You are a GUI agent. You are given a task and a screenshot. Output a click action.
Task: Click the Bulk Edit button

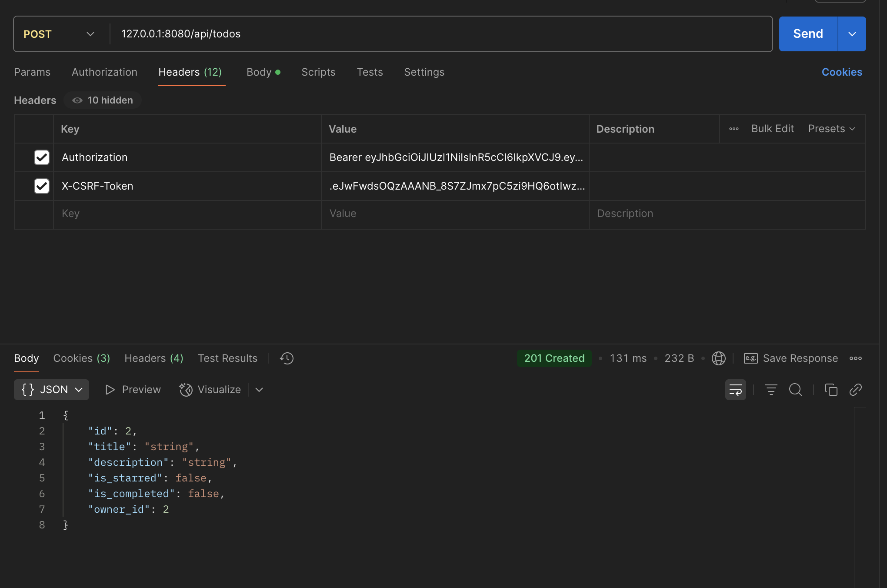click(772, 129)
